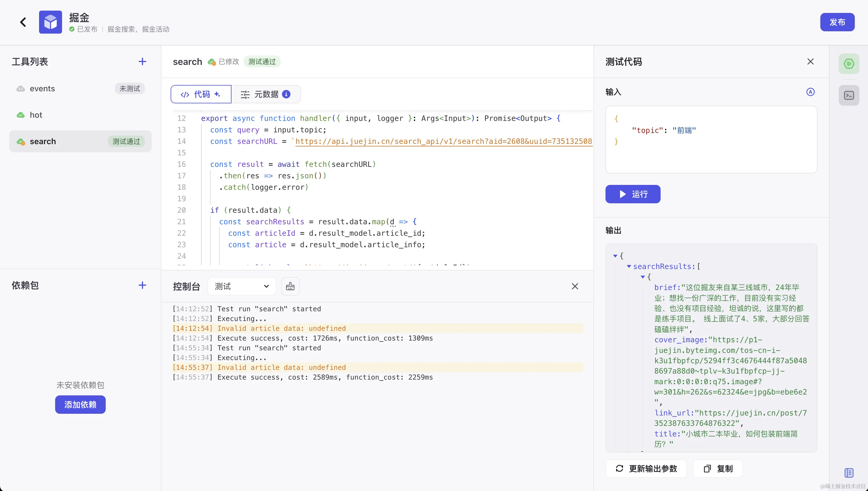868x491 pixels.
Task: Click first 'Invalid article data' warning log
Action: click(378, 328)
